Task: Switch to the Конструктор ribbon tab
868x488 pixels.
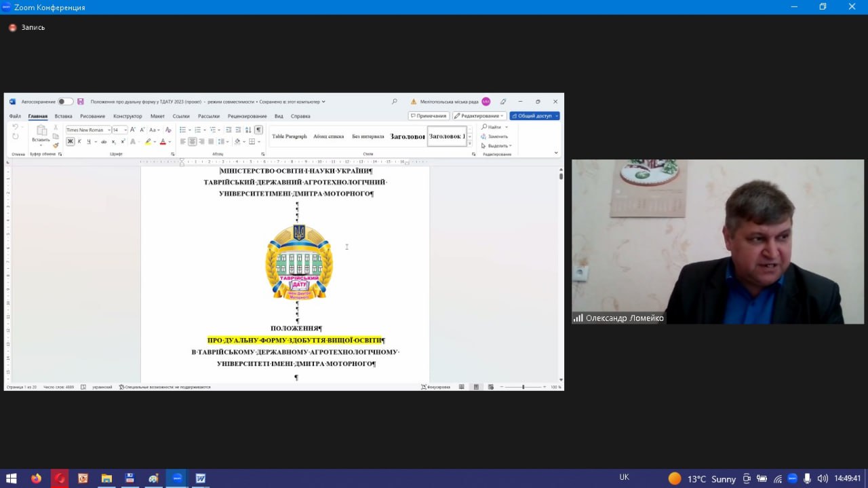Action: 127,116
